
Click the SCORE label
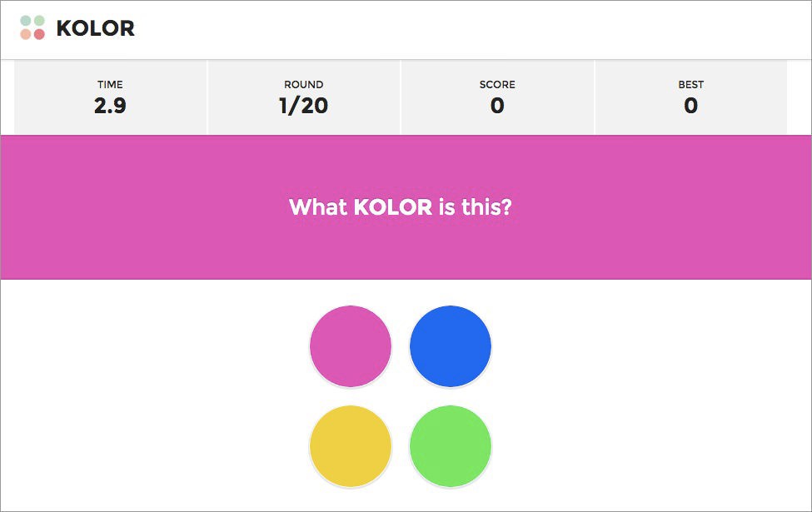click(497, 84)
